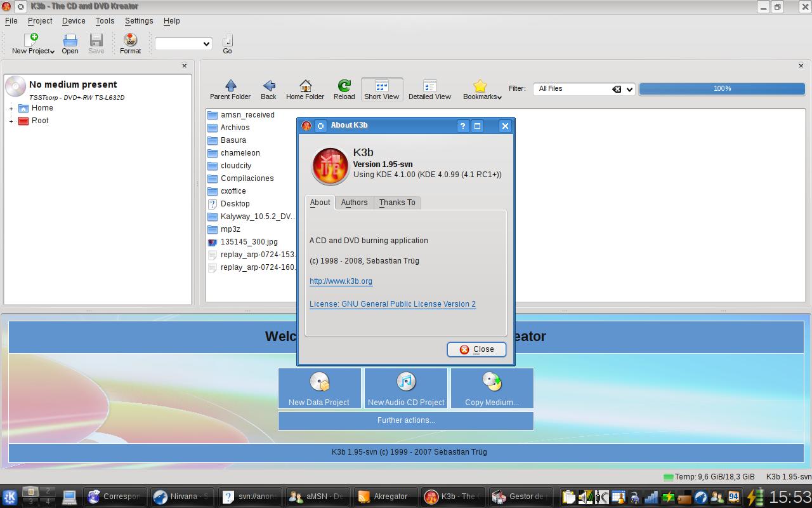
Task: Click the clipboard Klipper tray icon
Action: pyautogui.click(x=568, y=497)
